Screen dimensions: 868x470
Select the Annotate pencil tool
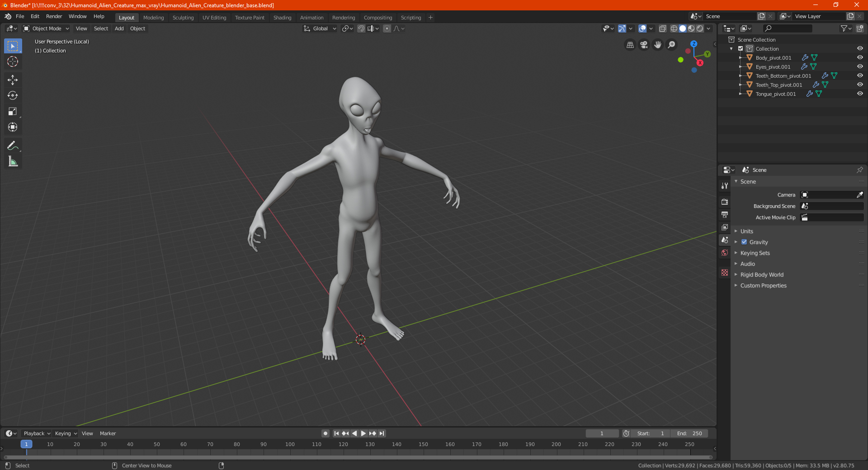point(13,146)
